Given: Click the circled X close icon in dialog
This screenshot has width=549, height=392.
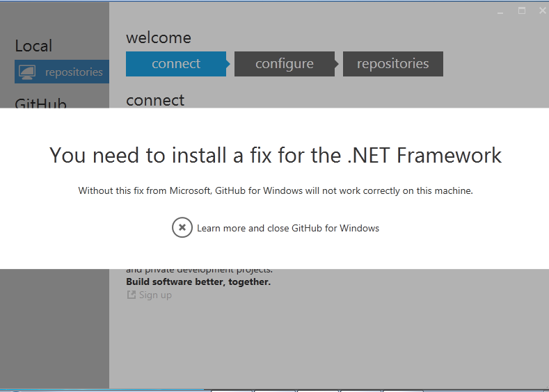Looking at the screenshot, I should (182, 228).
